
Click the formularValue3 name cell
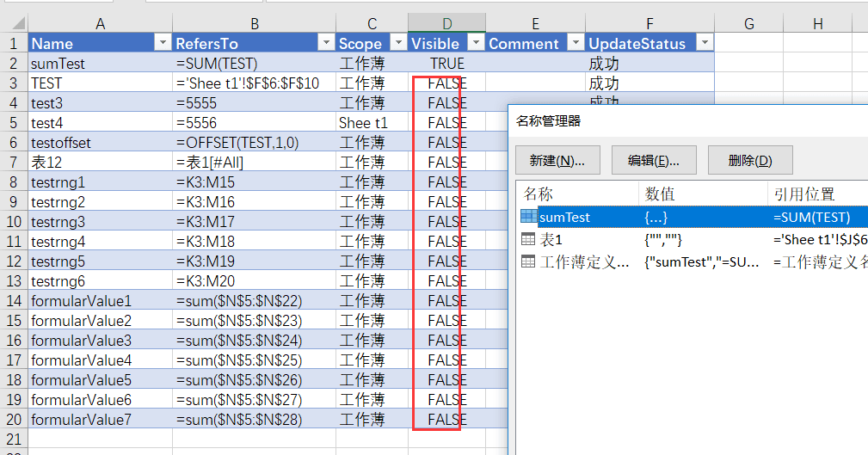pos(100,341)
